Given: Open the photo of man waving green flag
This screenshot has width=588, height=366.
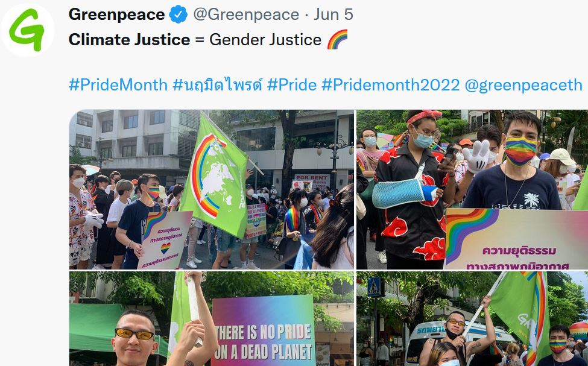Looking at the screenshot, I should click(x=472, y=319).
